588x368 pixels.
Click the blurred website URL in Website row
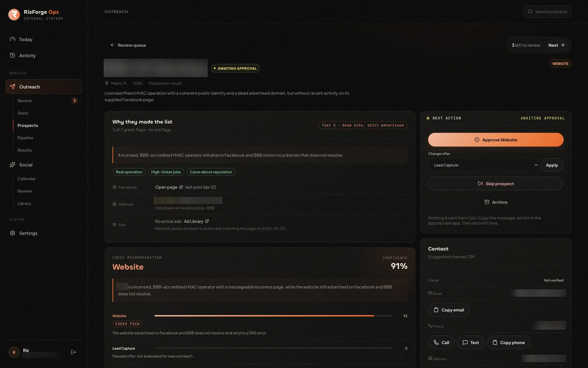click(x=188, y=201)
